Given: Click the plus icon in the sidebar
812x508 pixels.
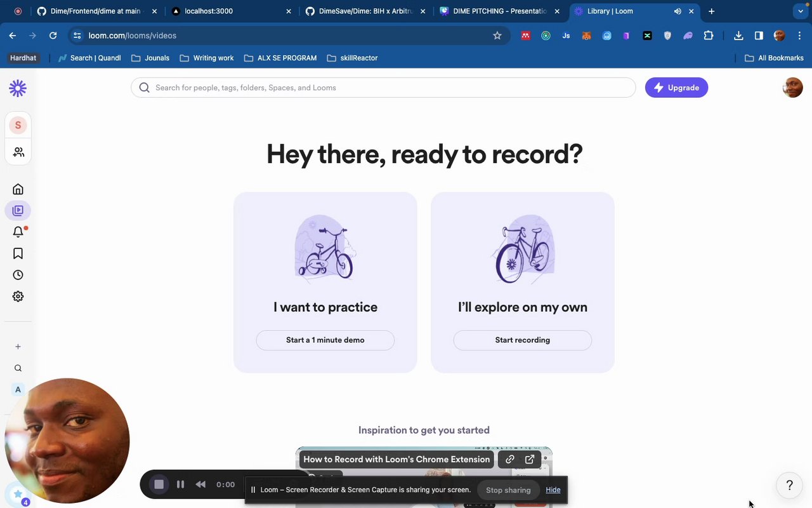Looking at the screenshot, I should pos(18,347).
